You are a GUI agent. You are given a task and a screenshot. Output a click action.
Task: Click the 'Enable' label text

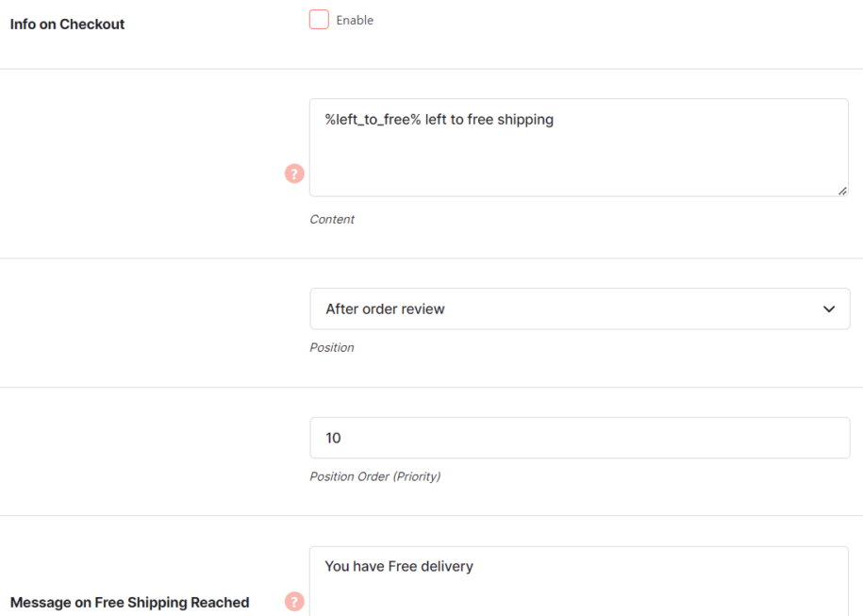pyautogui.click(x=355, y=21)
